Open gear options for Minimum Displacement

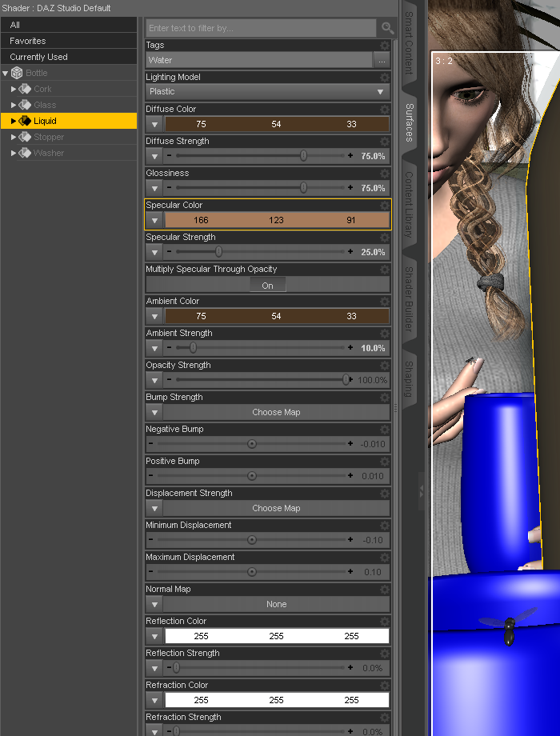385,526
